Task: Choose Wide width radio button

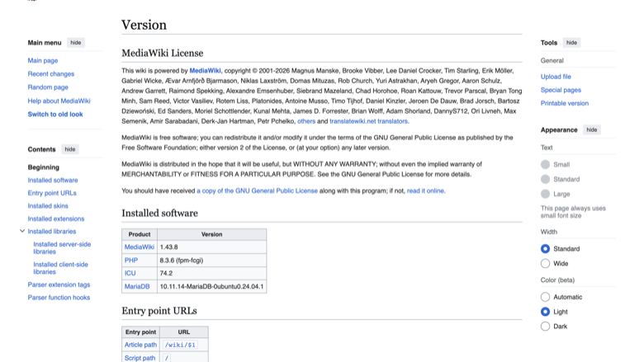Action: tap(545, 264)
